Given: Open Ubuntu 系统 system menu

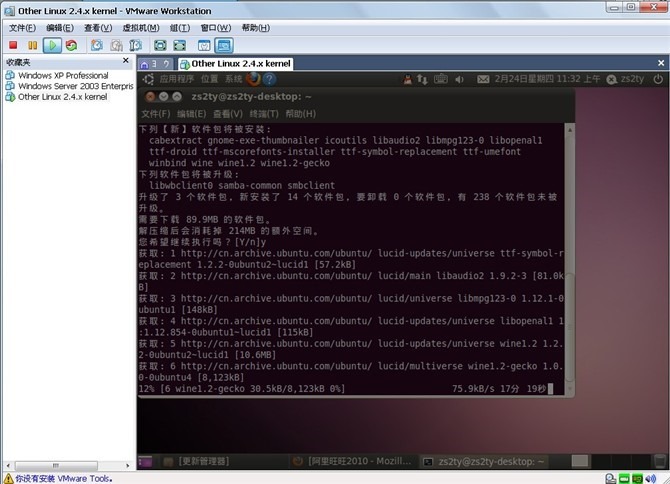Looking at the screenshot, I should (x=233, y=79).
